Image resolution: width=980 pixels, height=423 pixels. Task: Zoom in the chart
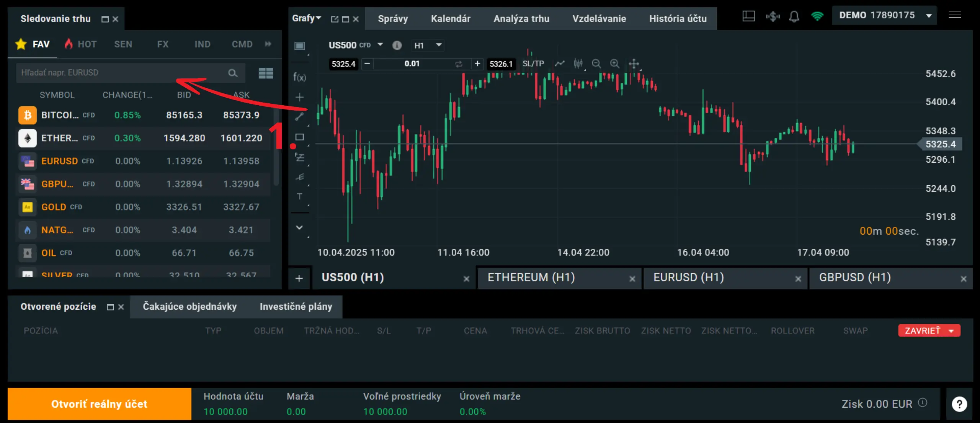click(x=614, y=64)
